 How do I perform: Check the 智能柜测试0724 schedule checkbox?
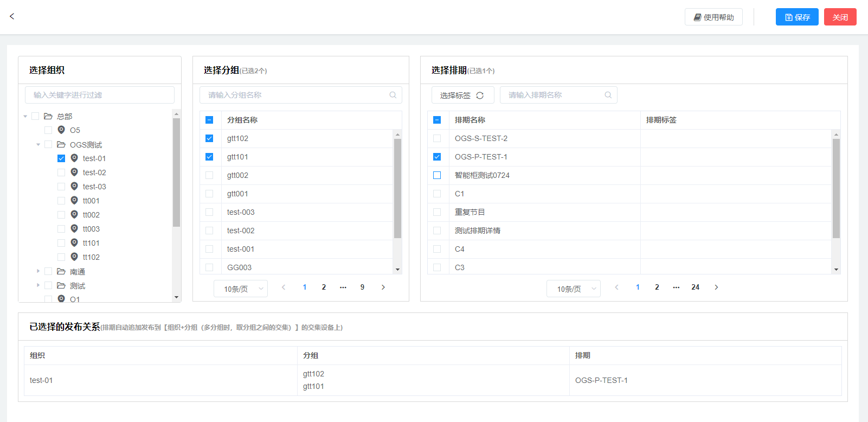pyautogui.click(x=437, y=175)
